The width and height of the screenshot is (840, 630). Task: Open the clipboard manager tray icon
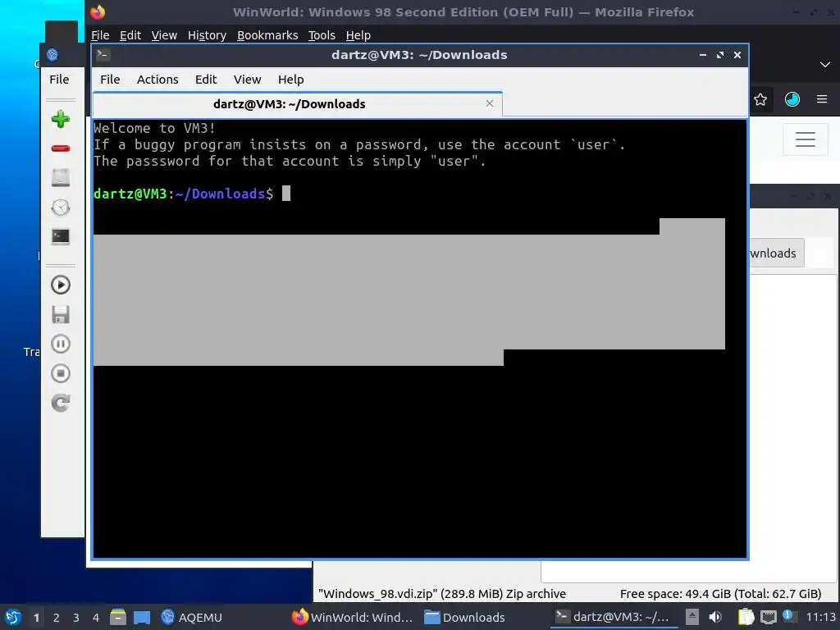(746, 617)
